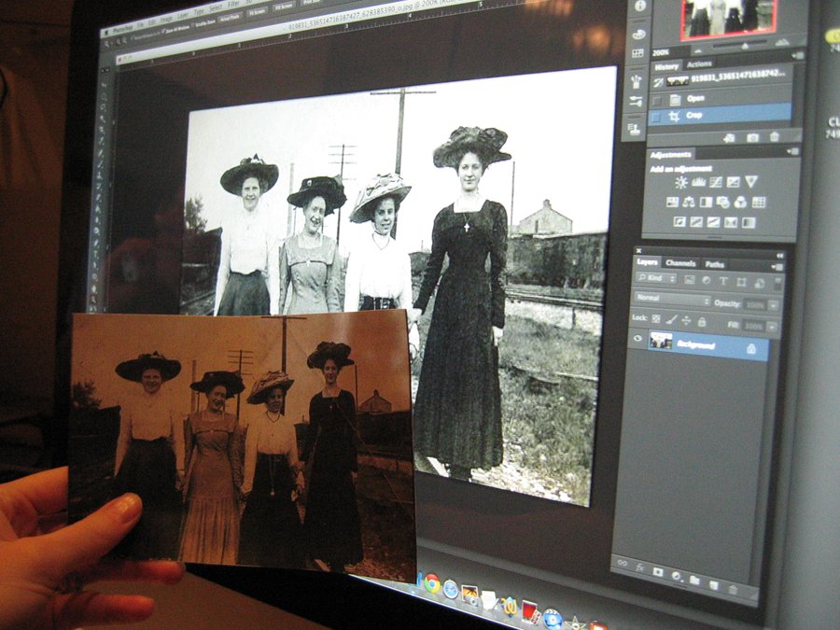This screenshot has height=630, width=840.
Task: Create a new layer group
Action: pyautogui.click(x=694, y=581)
